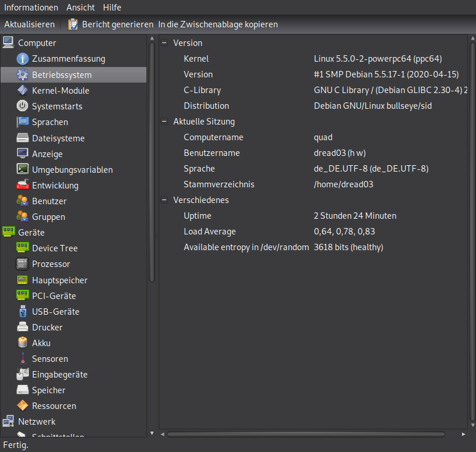Click the Benutzer people icon
This screenshot has width=476, height=452.
(x=23, y=201)
